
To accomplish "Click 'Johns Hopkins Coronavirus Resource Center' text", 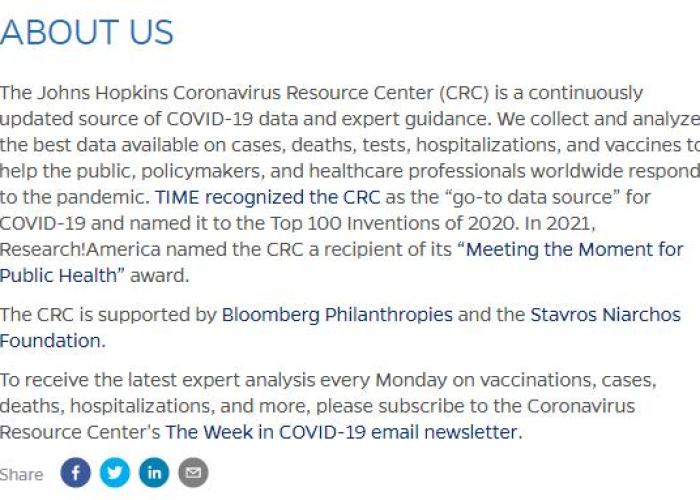I will click(x=235, y=93).
